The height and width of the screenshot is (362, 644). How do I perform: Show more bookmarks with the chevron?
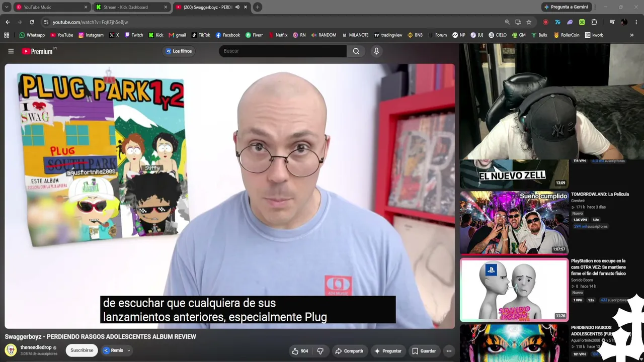point(632,35)
